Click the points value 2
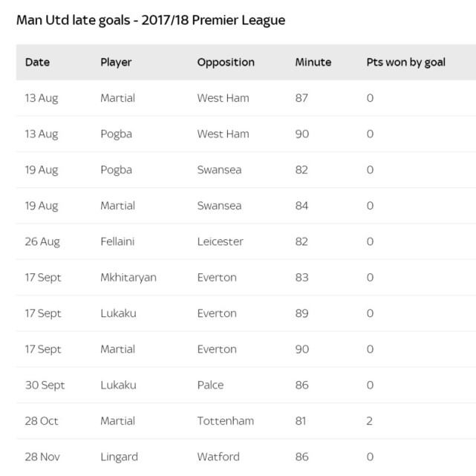The image size is (476, 476). (x=370, y=421)
